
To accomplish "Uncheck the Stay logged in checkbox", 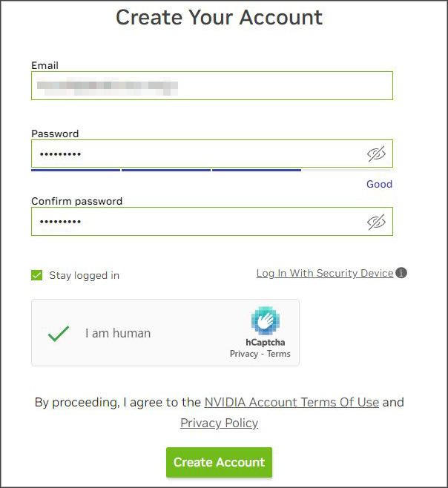I will [37, 275].
